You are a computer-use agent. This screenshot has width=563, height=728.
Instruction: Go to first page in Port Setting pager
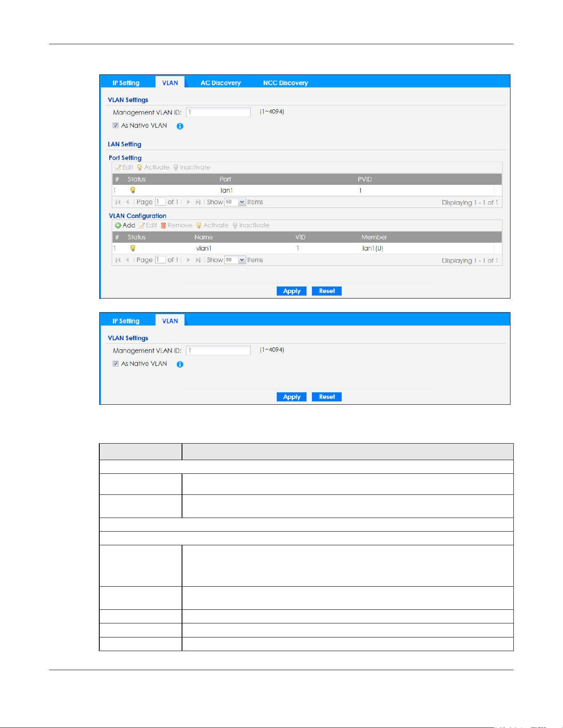point(118,202)
